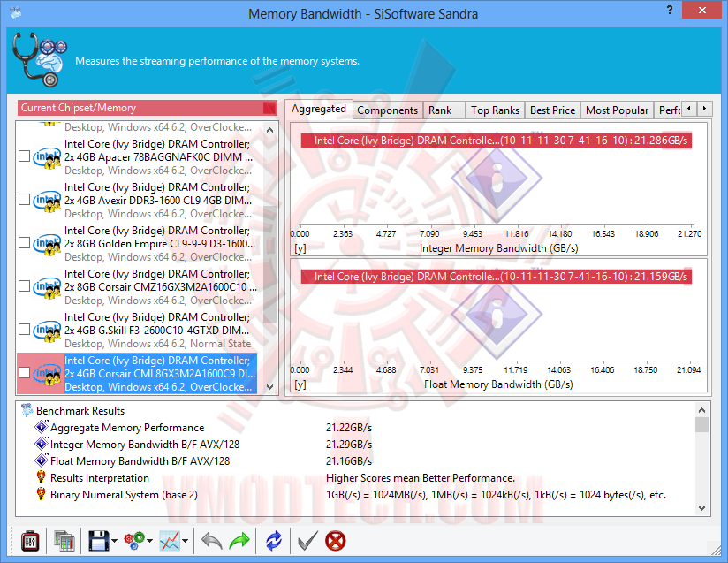This screenshot has width=728, height=563.
Task: Select the Most Popular tab
Action: tap(617, 110)
